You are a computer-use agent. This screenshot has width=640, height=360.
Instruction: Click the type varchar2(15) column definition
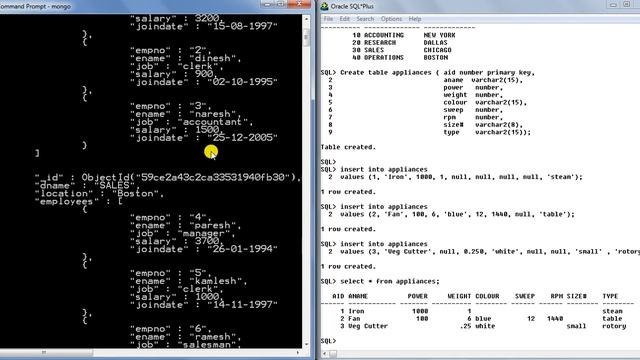coord(487,132)
